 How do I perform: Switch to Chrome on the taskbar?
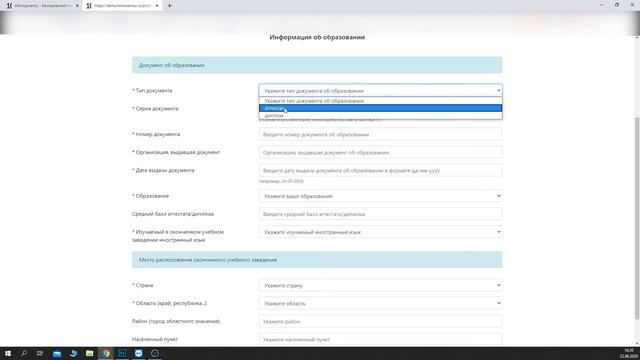pyautogui.click(x=106, y=353)
